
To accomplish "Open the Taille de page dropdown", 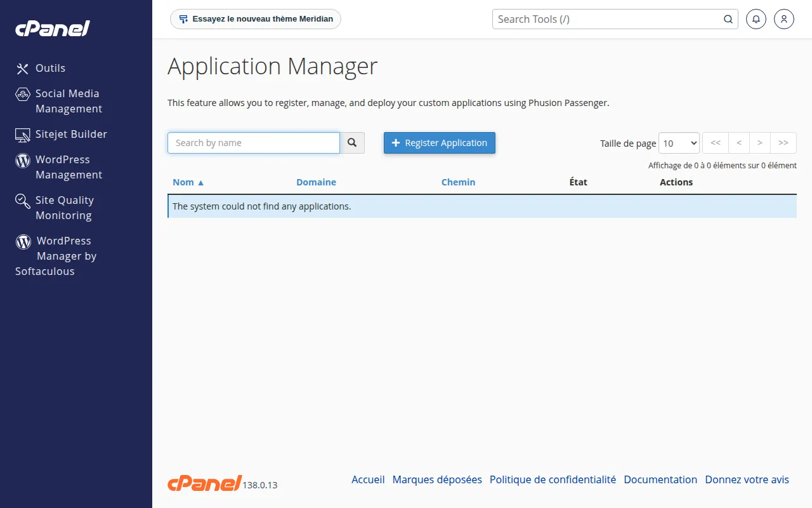I will (x=679, y=143).
